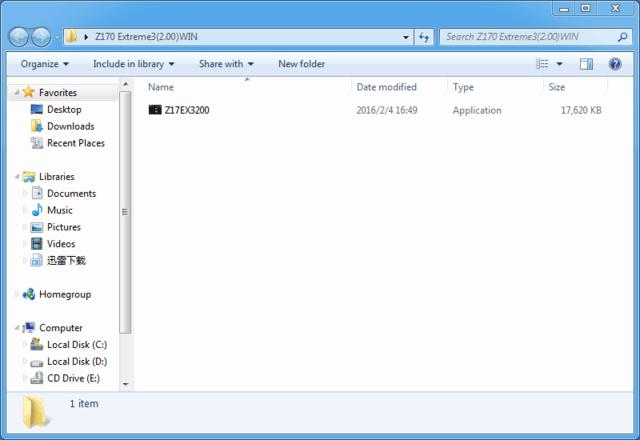Open the view options dropdown arrow
The width and height of the screenshot is (640, 440).
[559, 64]
